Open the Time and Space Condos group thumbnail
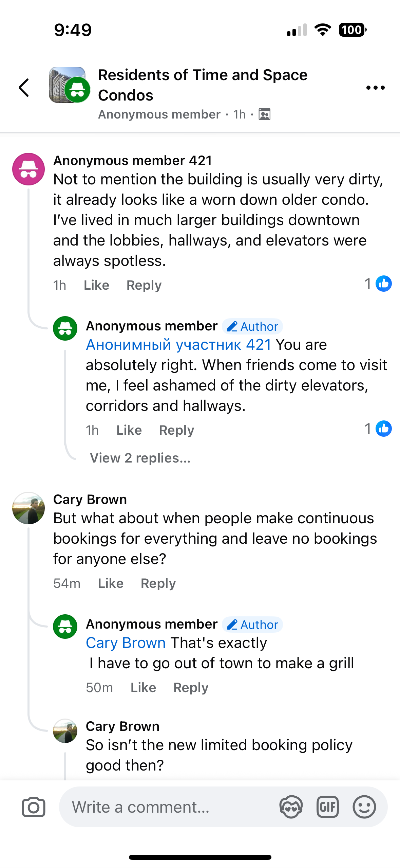This screenshot has height=868, width=400. pos(67,85)
